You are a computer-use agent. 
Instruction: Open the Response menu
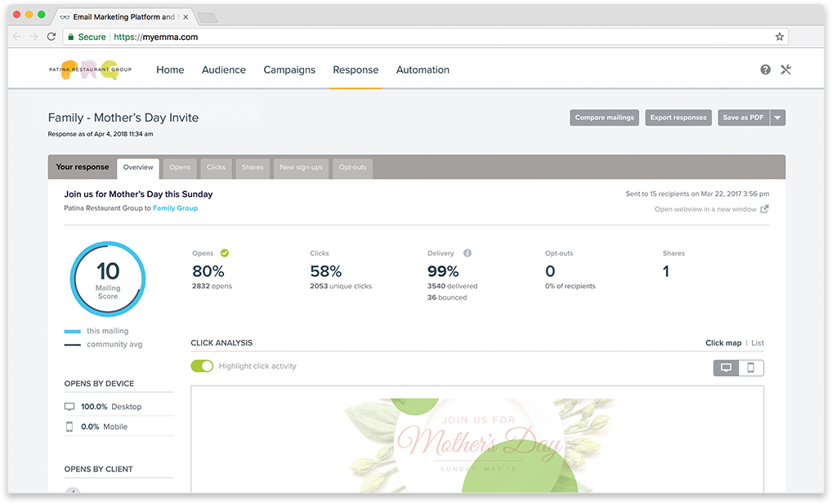[356, 69]
